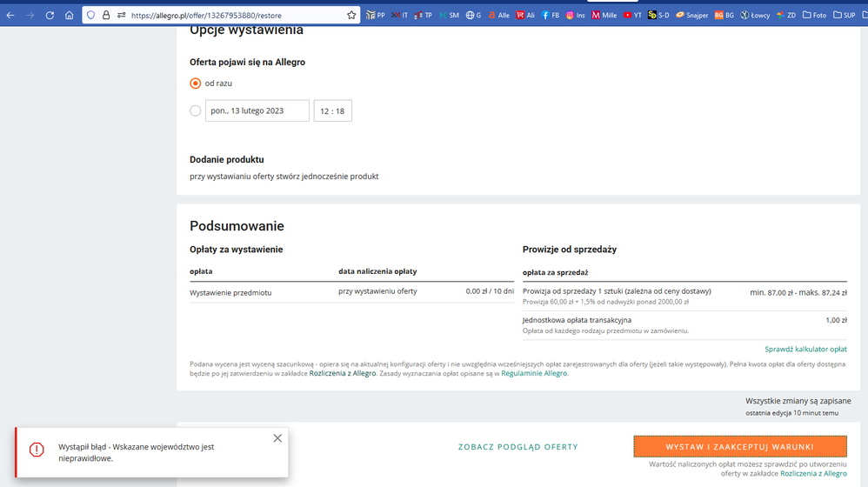This screenshot has width=868, height=487.
Task: Click 'ostatnia edycja 10 minut temu' text
Action: click(x=791, y=413)
